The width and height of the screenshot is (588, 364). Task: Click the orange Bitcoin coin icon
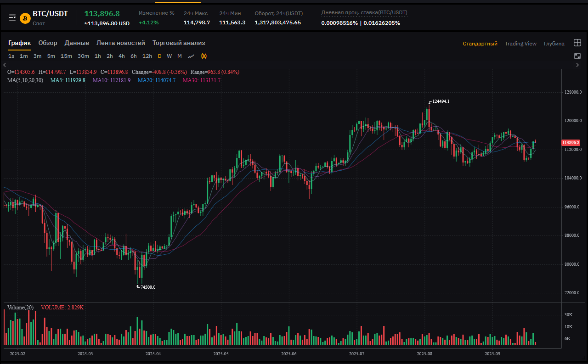coord(25,18)
